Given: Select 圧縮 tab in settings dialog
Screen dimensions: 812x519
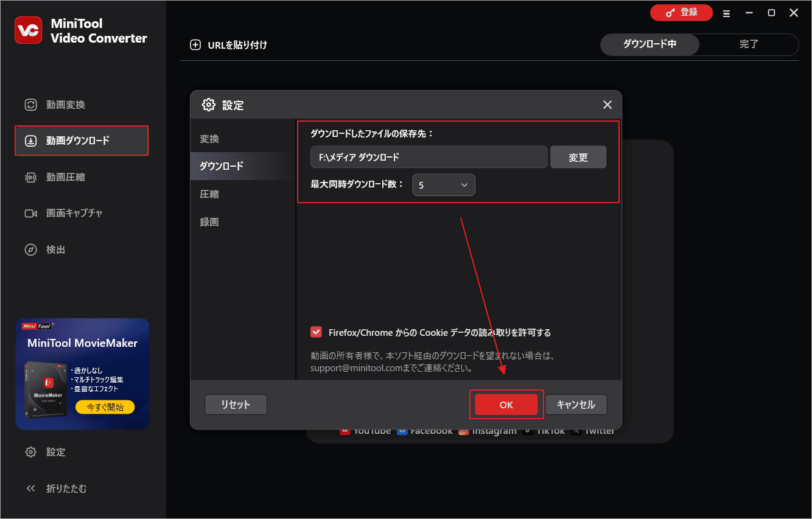Looking at the screenshot, I should (x=242, y=194).
